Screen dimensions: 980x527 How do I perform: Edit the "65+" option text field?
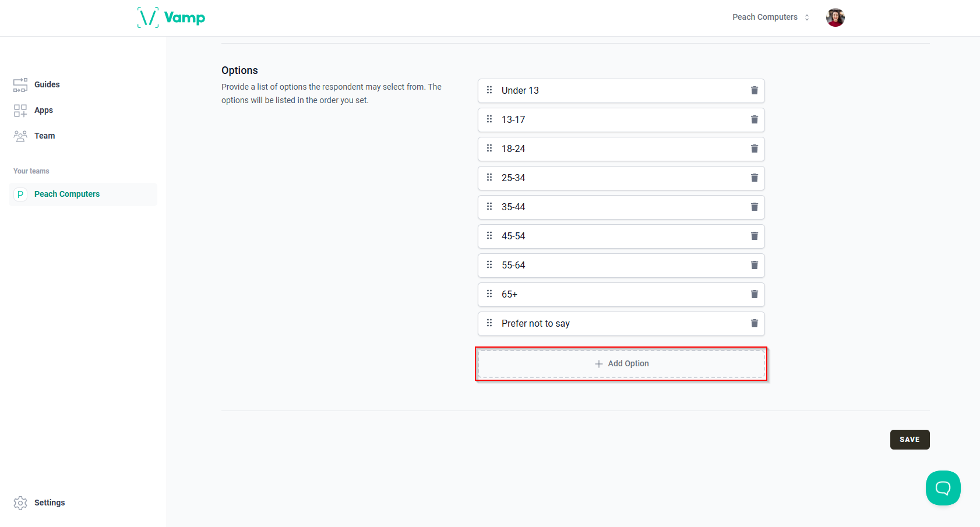click(x=621, y=295)
